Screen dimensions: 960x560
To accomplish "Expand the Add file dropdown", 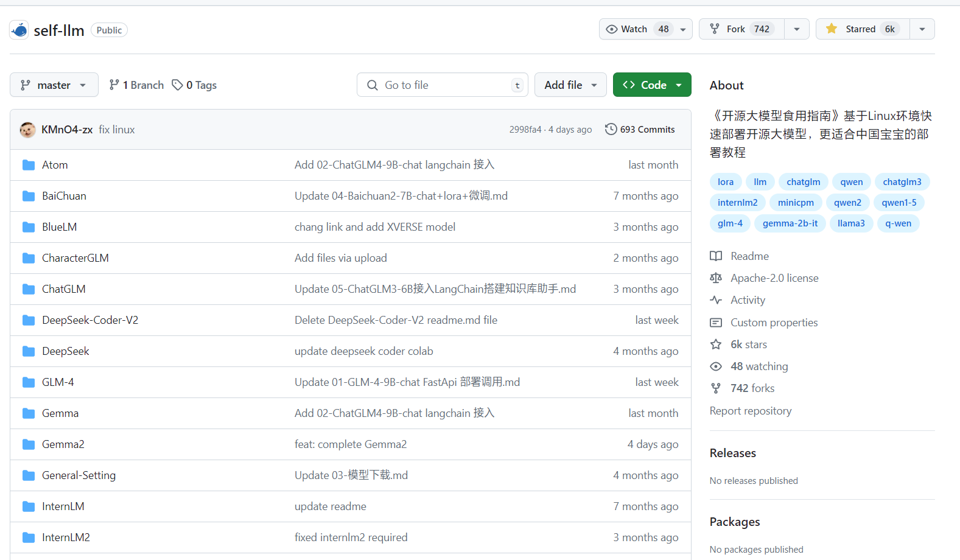I will (x=570, y=85).
